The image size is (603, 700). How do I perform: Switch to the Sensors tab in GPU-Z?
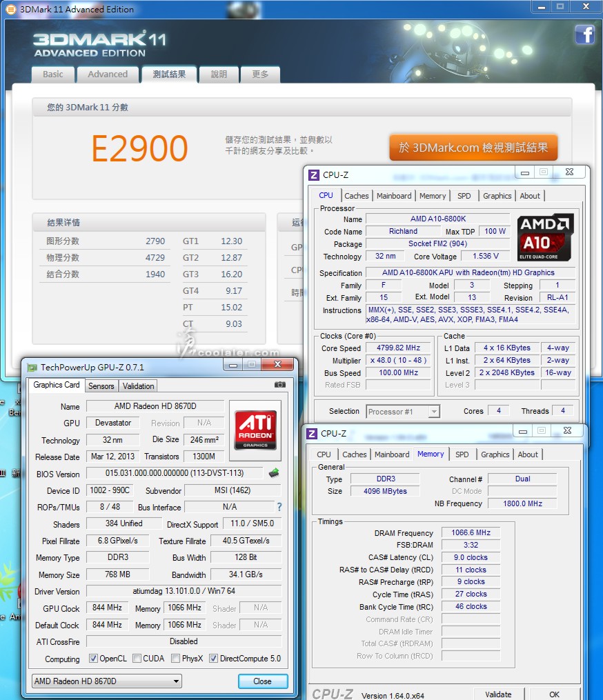101,386
